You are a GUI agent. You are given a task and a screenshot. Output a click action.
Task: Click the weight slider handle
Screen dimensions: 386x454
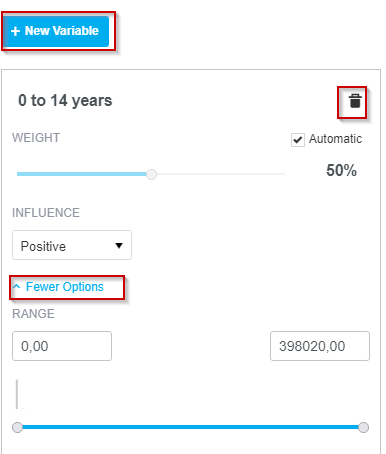(151, 174)
